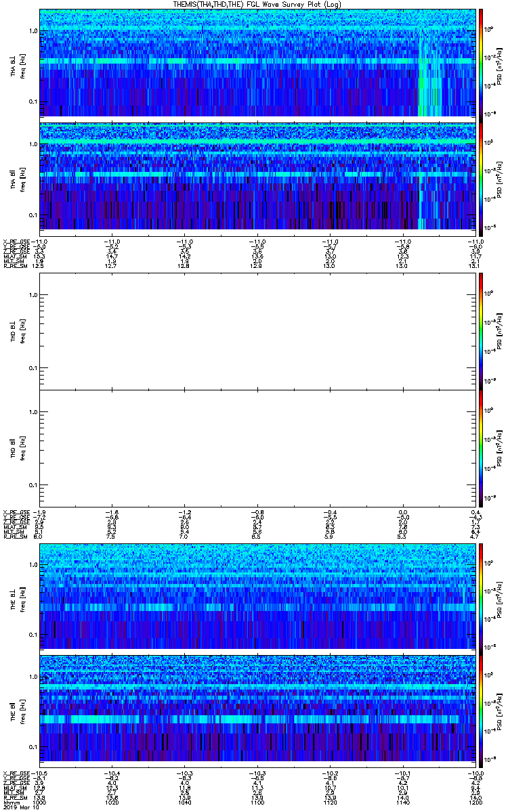Click the PSD [nT²/Hz] label of THD B-perpendicular color bar
The height and width of the screenshot is (812, 508).
(x=500, y=330)
